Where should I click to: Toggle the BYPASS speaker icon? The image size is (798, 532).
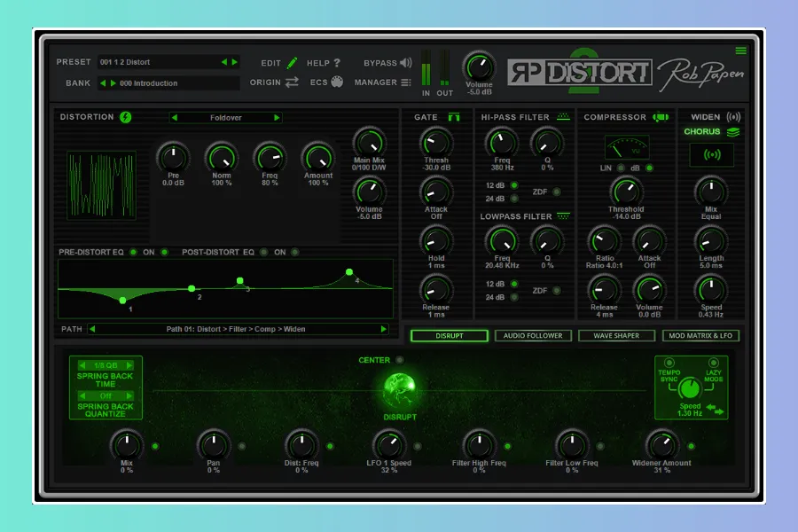pyautogui.click(x=406, y=63)
